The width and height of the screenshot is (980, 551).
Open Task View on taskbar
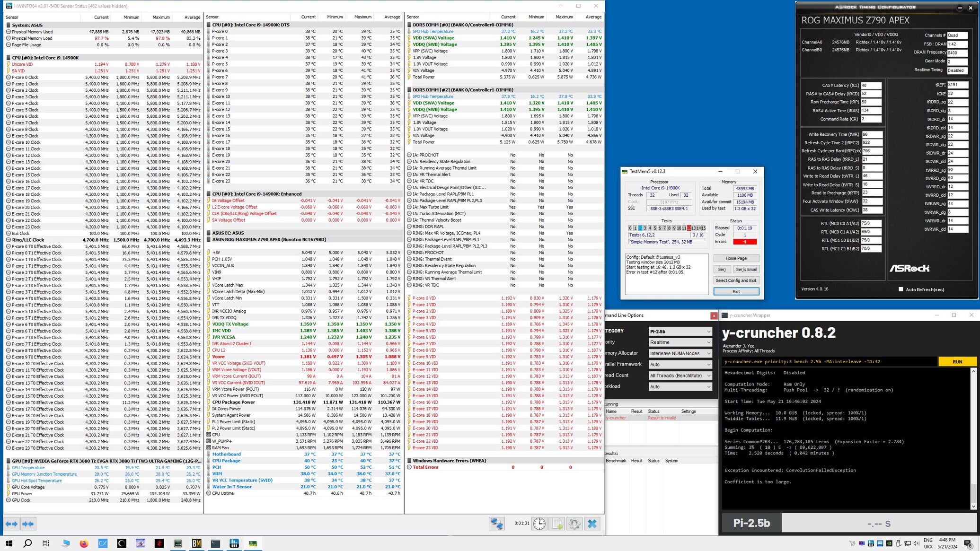pyautogui.click(x=46, y=543)
